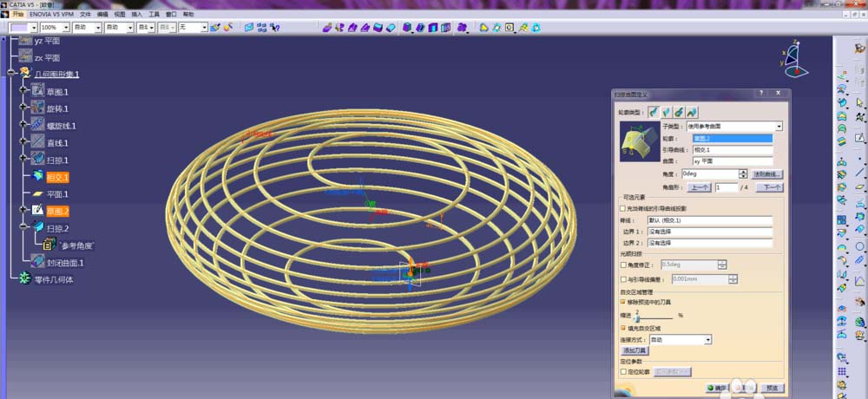Choose the fourth profile type icon in sweep dialog
Viewport: 868px width, 399px height.
click(692, 112)
